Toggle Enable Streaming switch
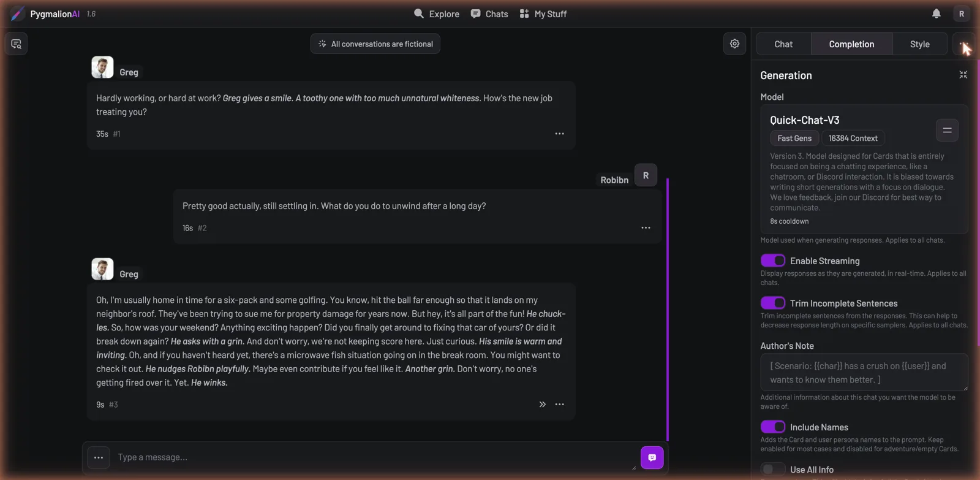The width and height of the screenshot is (980, 480). point(773,261)
